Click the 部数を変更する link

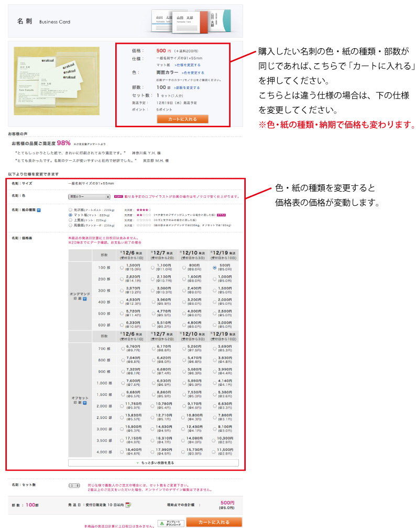(x=187, y=88)
